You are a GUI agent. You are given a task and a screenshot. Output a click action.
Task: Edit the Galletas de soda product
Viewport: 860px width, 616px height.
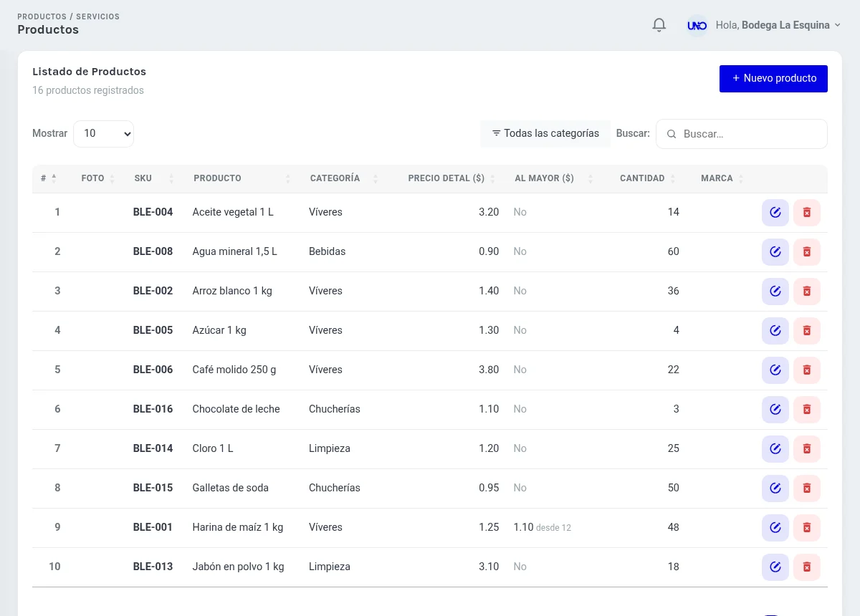pyautogui.click(x=775, y=489)
